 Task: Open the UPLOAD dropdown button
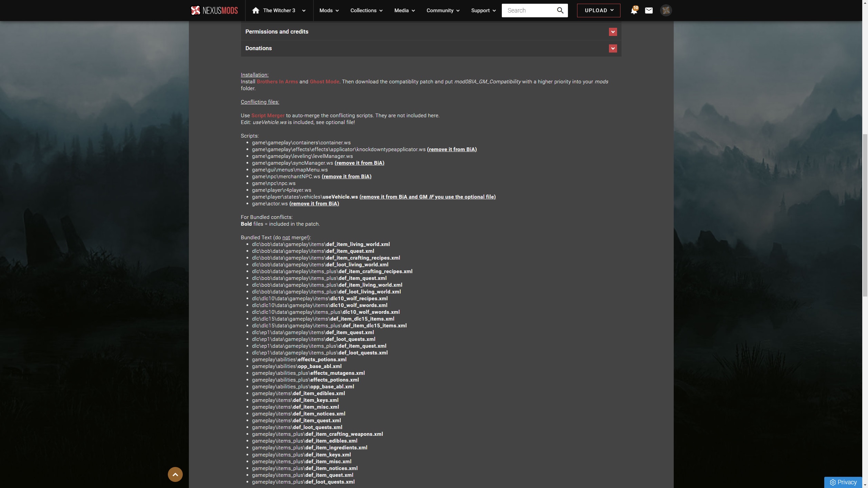tap(598, 11)
